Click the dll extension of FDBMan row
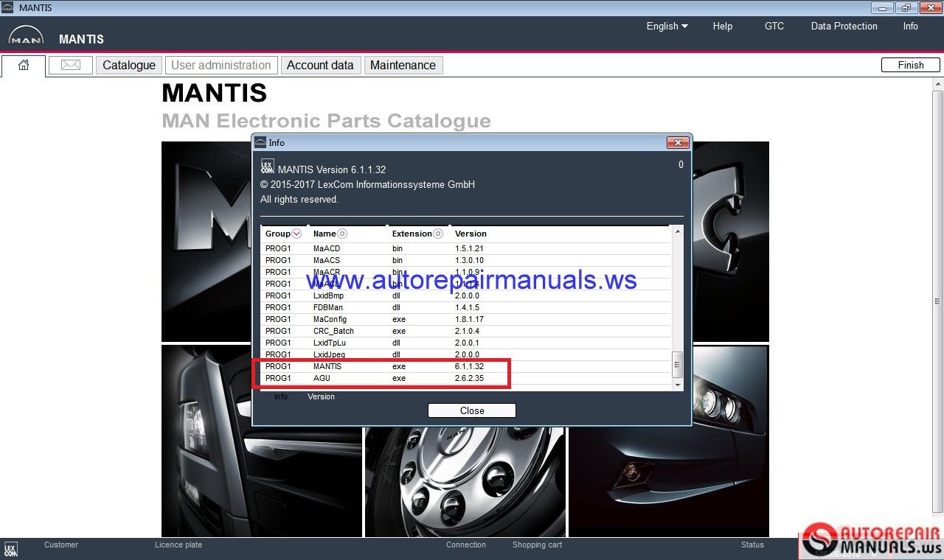This screenshot has width=944, height=560. tap(396, 307)
